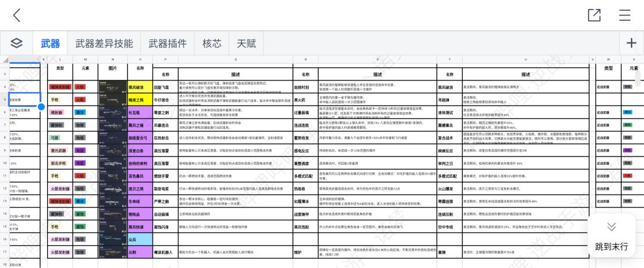Viewport: 644px width, 268px height.
Task: Select the 感电反应 cell
Action: [x=305, y=150]
